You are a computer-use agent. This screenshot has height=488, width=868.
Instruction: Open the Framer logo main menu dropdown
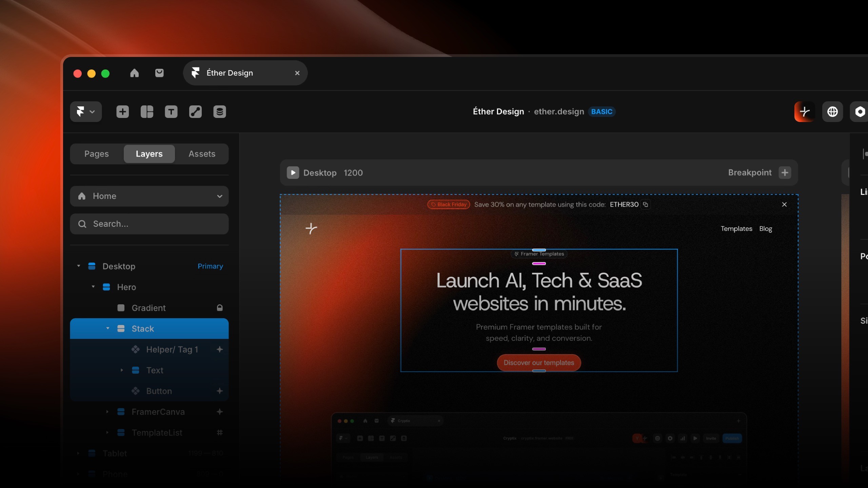point(85,111)
